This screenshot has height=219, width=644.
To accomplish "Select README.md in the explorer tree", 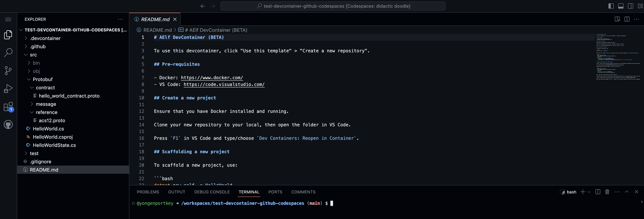I will pyautogui.click(x=73, y=170).
